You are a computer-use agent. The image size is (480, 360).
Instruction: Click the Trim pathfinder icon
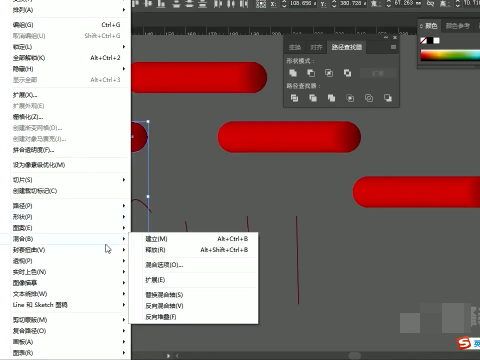[x=313, y=98]
